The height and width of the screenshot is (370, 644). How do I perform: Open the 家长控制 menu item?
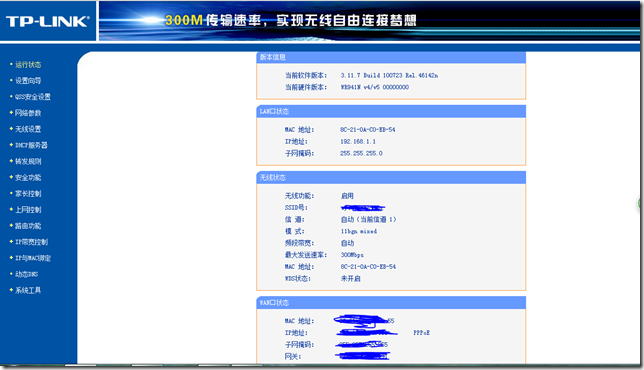tap(28, 193)
